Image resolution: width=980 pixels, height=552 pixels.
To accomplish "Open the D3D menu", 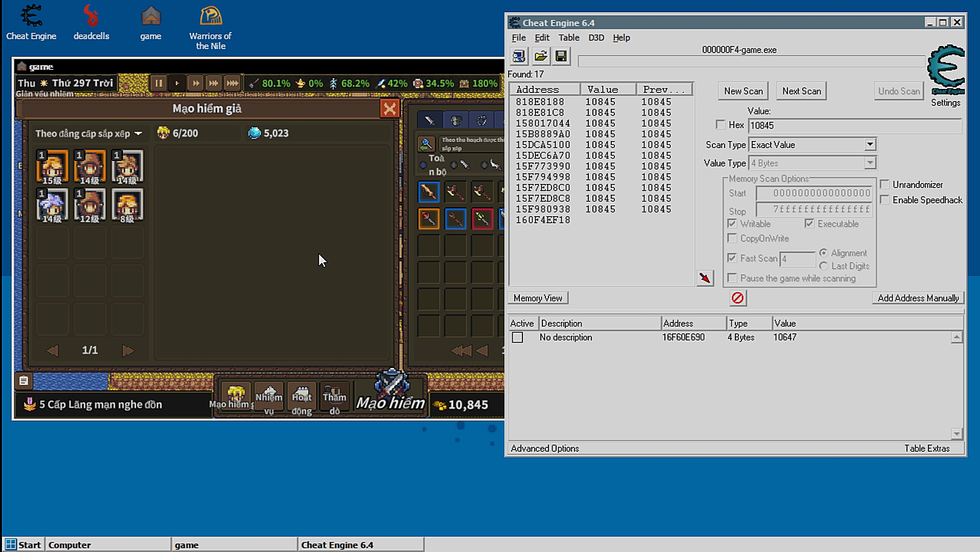I will point(596,37).
